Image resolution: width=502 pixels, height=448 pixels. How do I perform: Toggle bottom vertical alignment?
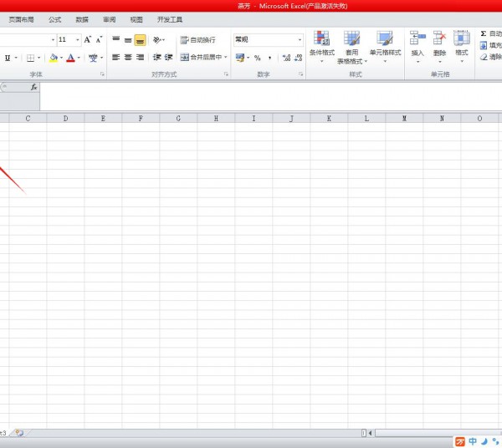(x=140, y=39)
